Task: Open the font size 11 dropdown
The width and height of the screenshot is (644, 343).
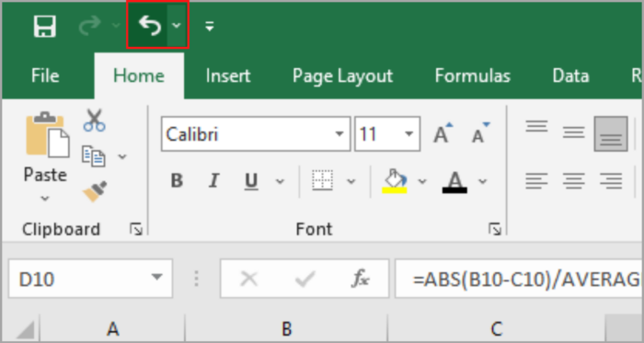Action: tap(409, 134)
